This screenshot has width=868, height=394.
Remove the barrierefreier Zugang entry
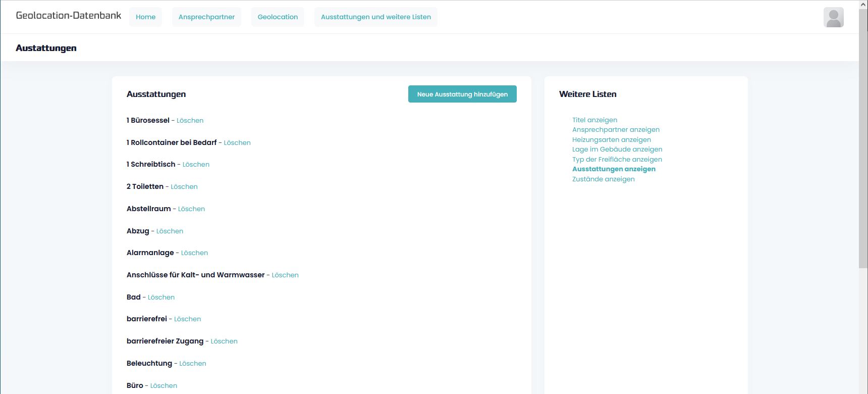224,341
